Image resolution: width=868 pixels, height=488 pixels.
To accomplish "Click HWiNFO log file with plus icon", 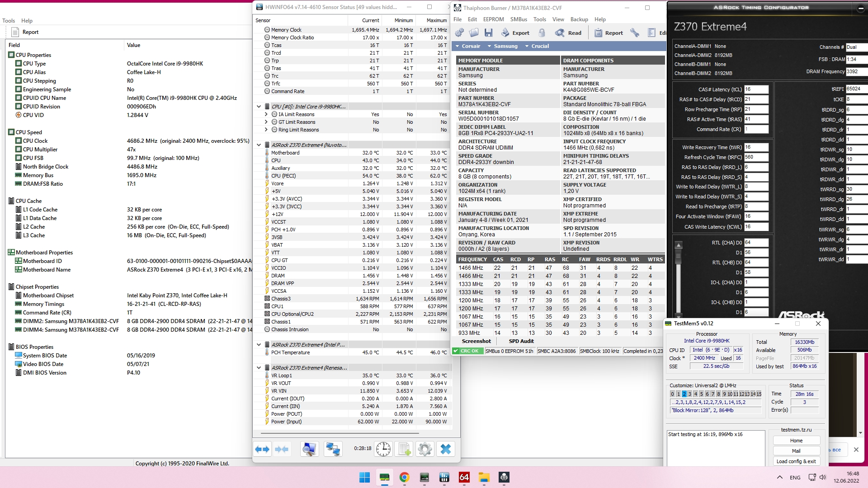I will 403,449.
